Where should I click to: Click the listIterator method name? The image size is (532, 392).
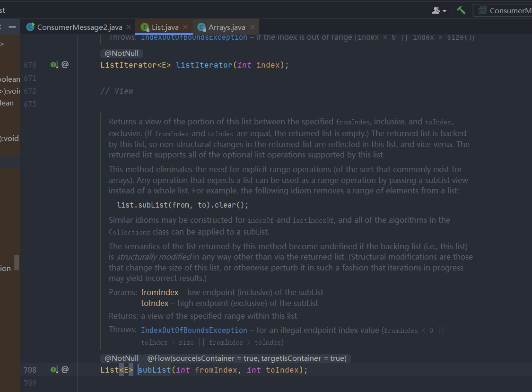[x=204, y=65]
